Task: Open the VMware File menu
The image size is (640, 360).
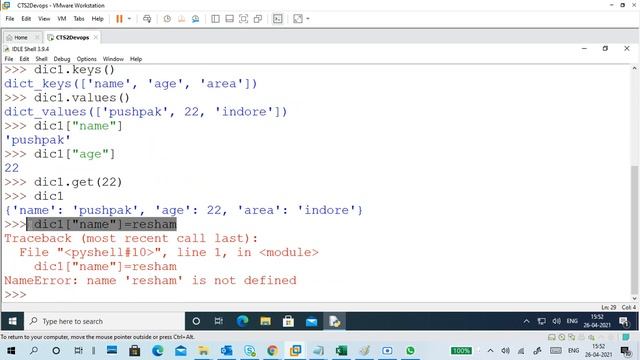Action: [x=10, y=19]
